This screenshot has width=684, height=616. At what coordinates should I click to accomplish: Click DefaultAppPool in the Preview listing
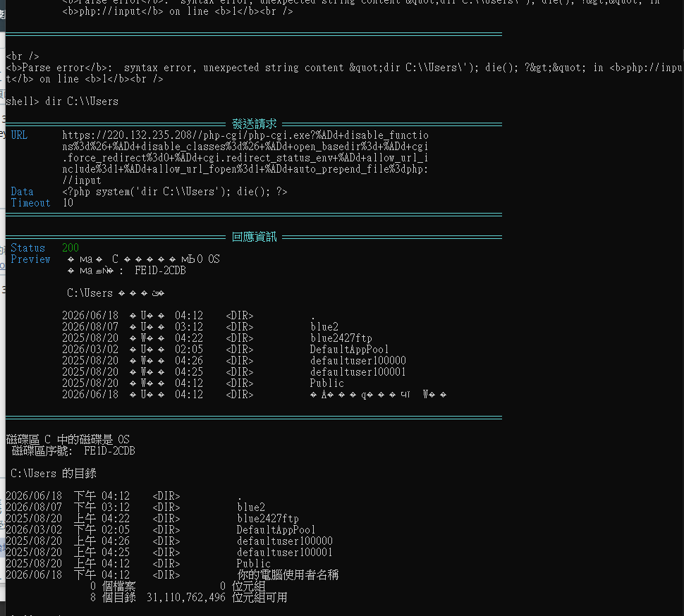click(349, 350)
